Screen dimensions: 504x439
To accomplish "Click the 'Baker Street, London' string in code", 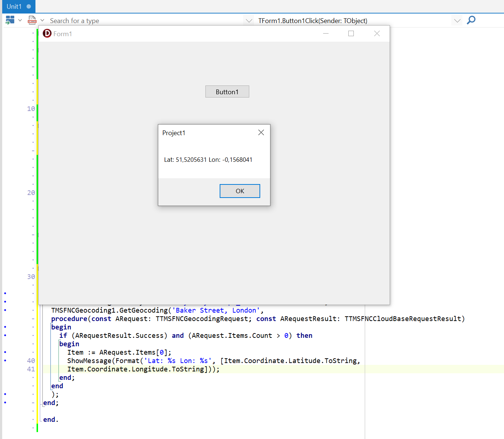I will click(216, 310).
